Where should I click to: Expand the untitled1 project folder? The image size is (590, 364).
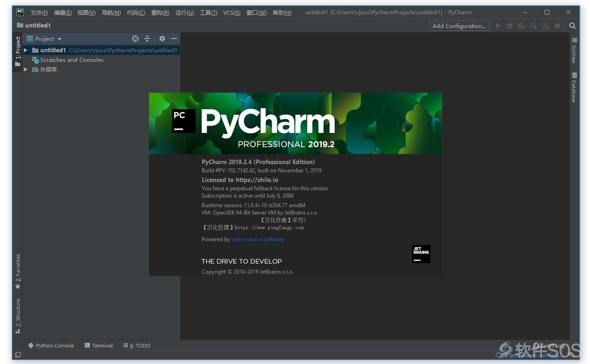pyautogui.click(x=26, y=50)
